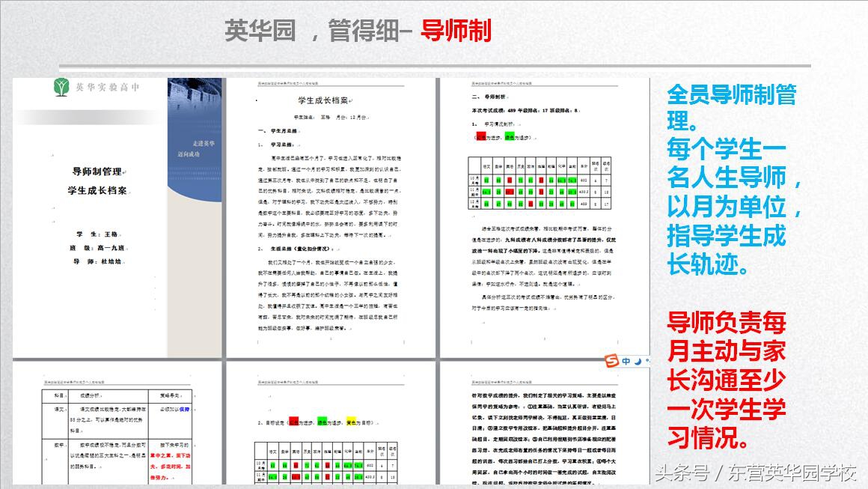Toggle the red highlight cell in the 10月 score row
Image resolution: width=868 pixels, height=489 pixels.
pos(510,180)
